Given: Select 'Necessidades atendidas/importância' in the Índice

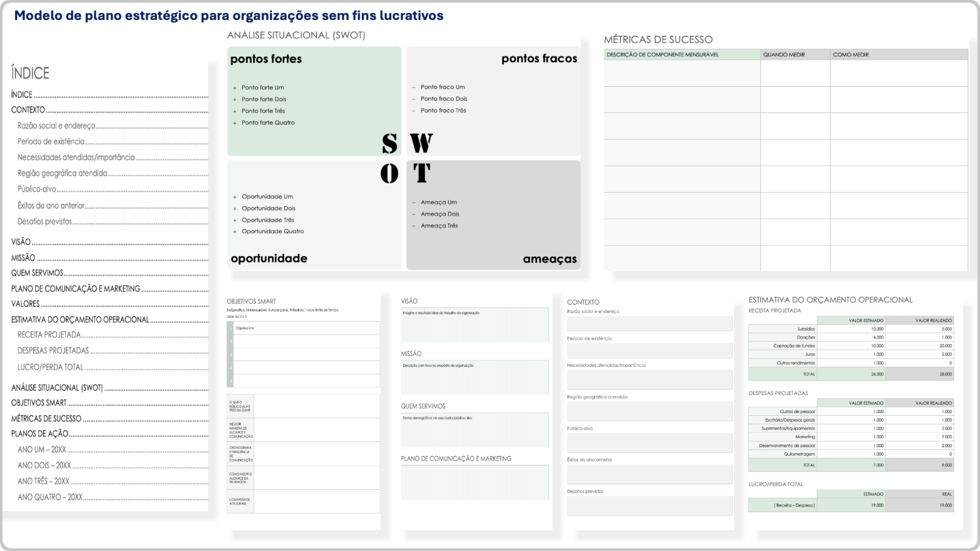Looking at the screenshot, I should coord(76,157).
